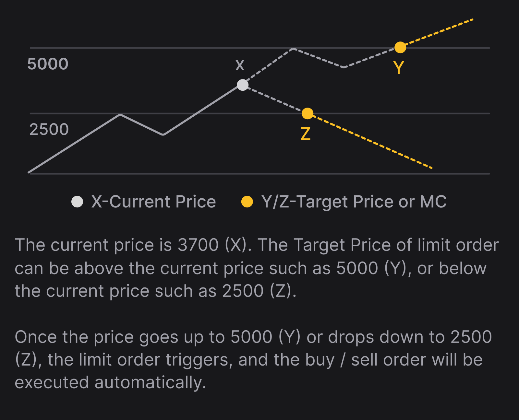
Task: Click the dip in the solid gray price line
Action: 163,134
